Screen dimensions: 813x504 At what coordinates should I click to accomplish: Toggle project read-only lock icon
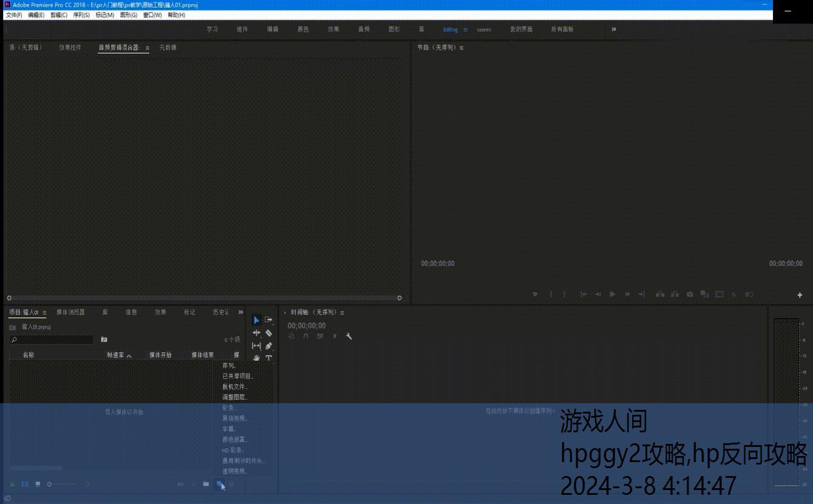pyautogui.click(x=12, y=484)
